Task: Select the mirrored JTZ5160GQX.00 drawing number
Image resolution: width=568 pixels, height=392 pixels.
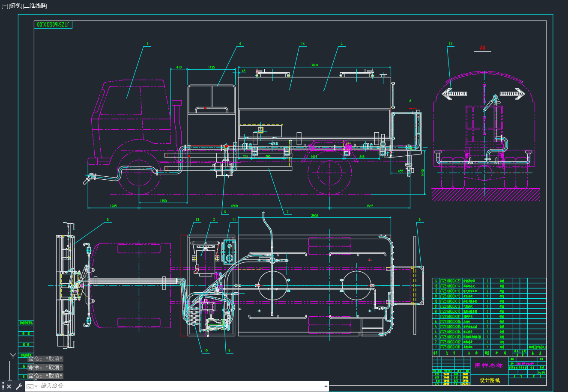Action: click(53, 24)
